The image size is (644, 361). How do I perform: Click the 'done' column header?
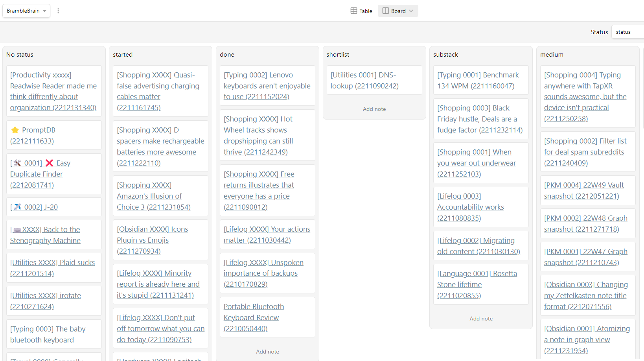coord(227,54)
